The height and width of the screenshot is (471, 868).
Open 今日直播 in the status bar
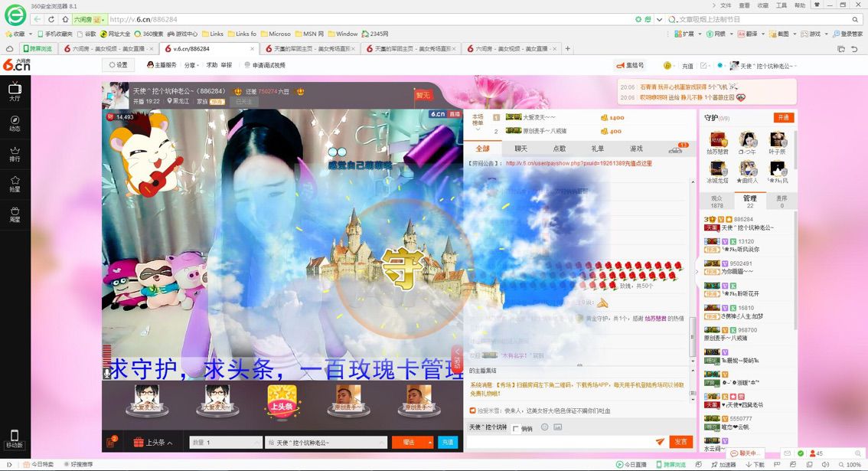[x=631, y=465]
